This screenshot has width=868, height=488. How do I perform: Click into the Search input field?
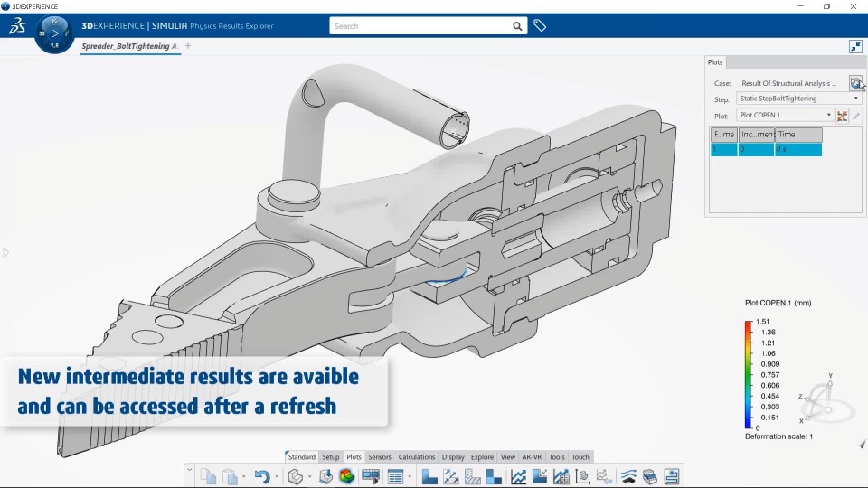tap(422, 26)
